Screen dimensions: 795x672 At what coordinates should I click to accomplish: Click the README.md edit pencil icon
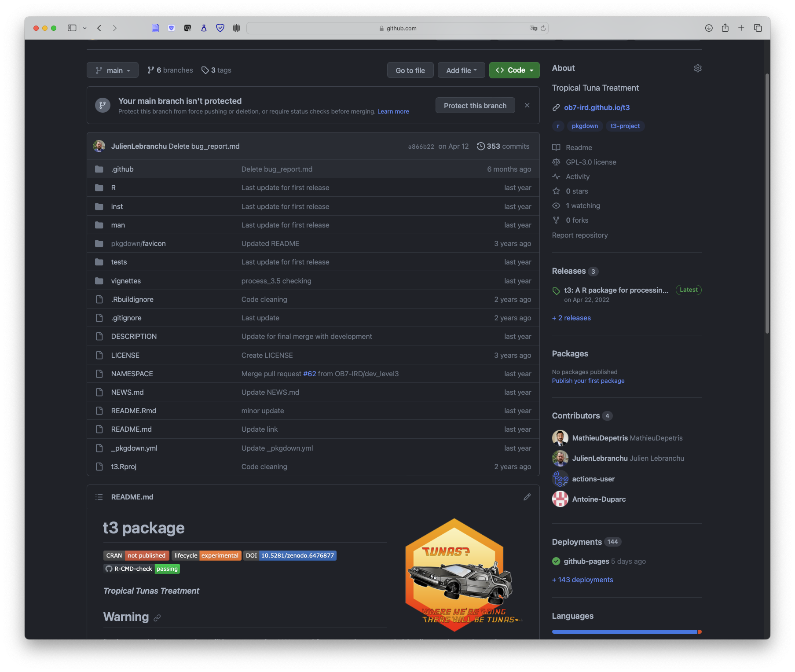[x=527, y=497]
